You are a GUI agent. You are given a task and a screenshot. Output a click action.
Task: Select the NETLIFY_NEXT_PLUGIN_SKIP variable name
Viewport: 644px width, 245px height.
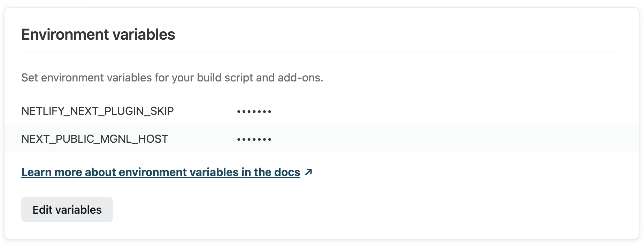[98, 111]
